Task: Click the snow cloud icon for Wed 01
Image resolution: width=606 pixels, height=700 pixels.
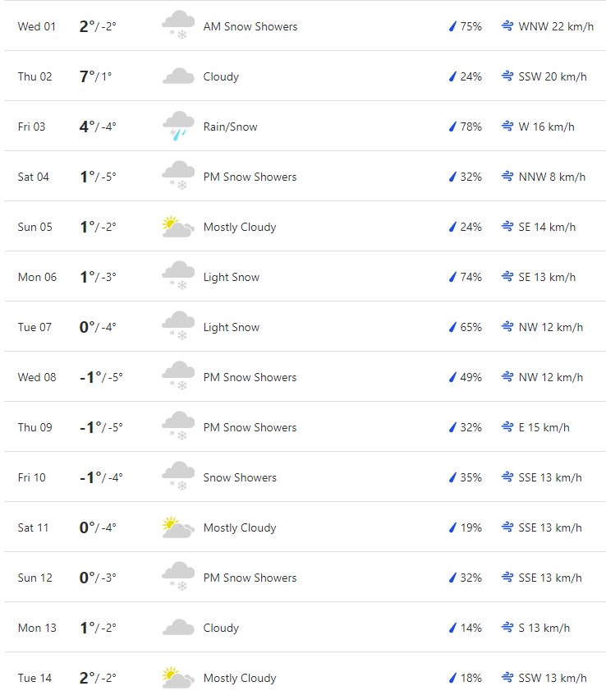Action: click(178, 26)
